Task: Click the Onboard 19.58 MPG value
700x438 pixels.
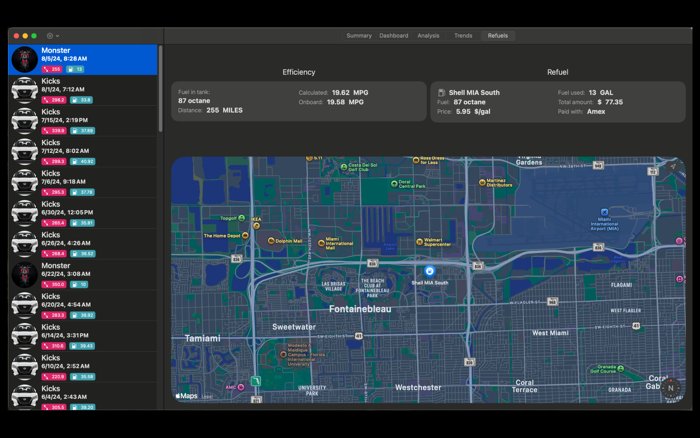Action: 345,102
